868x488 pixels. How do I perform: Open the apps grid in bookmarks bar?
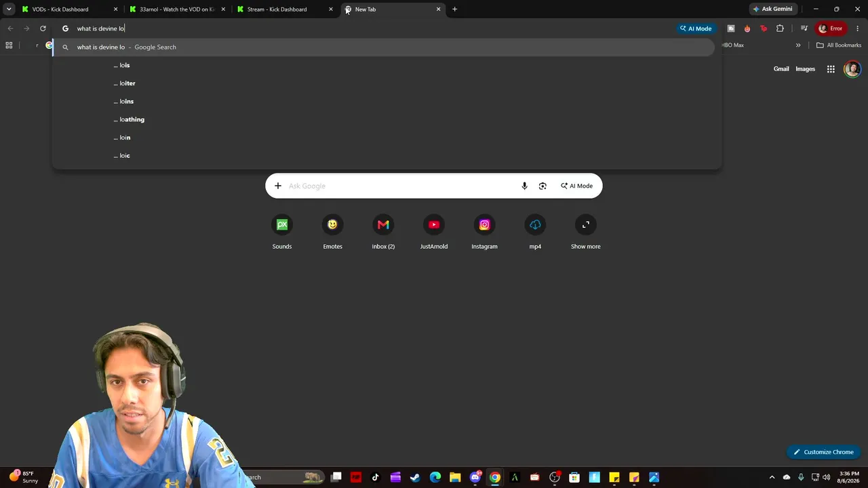[x=9, y=45]
